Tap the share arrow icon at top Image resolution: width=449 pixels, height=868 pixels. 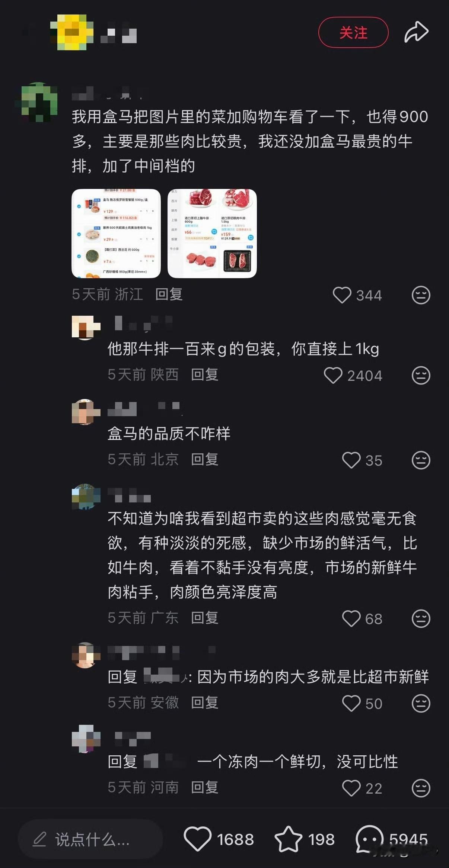417,32
